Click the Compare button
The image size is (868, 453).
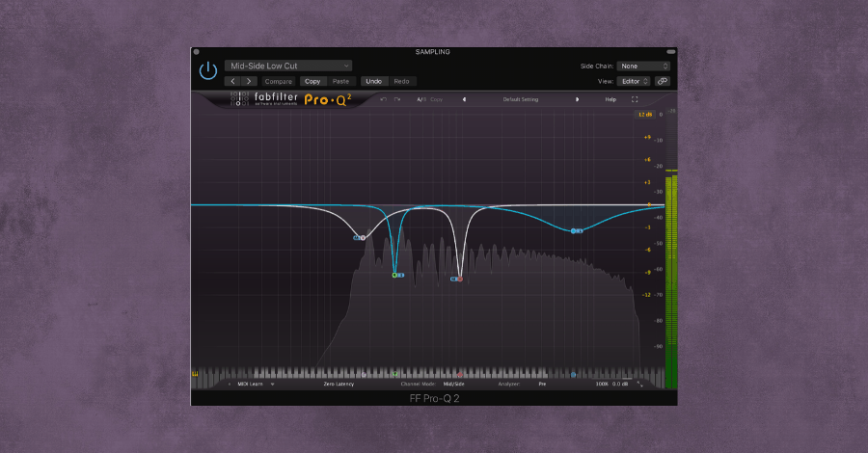278,81
